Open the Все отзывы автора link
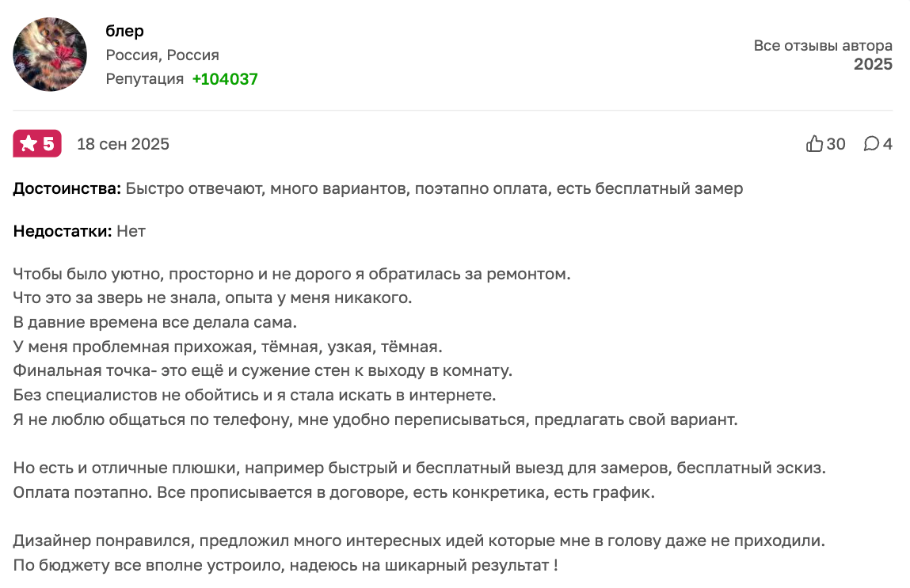 tap(823, 46)
